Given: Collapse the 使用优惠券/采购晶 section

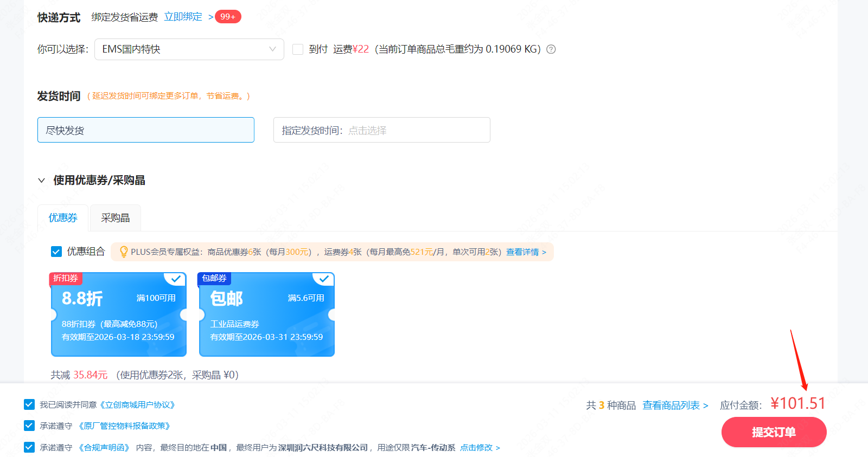Looking at the screenshot, I should point(42,181).
